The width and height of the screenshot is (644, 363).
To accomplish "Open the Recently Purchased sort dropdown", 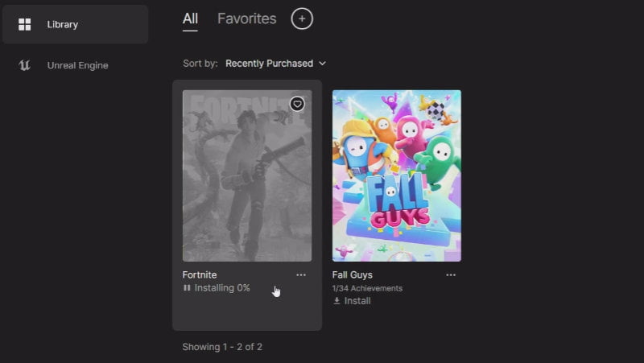I will (x=275, y=64).
